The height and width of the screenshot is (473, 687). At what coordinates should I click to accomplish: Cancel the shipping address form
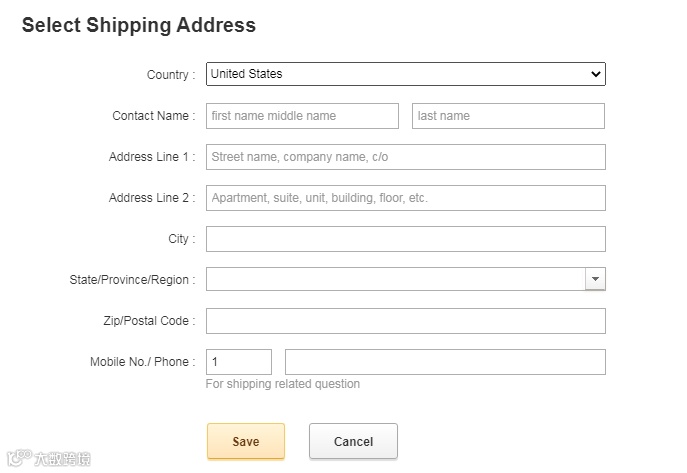[353, 441]
